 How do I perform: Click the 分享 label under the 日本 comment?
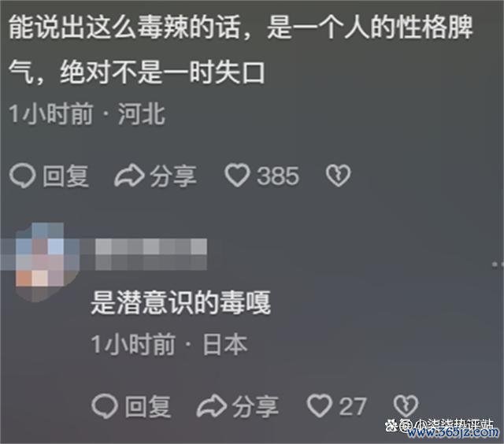coord(255,407)
